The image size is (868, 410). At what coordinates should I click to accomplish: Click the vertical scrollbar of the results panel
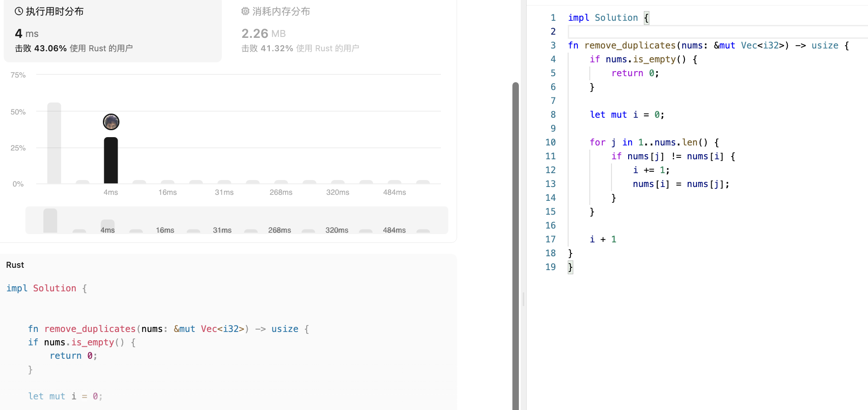pos(516,245)
